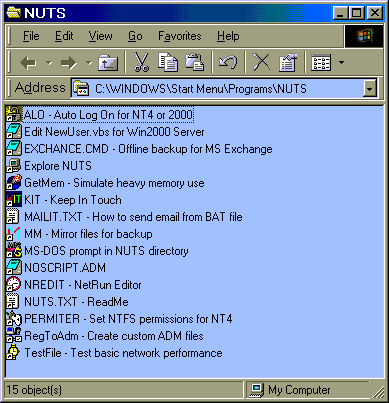The width and height of the screenshot is (389, 403).
Task: Open Properties from the toolbar
Action: 288,62
